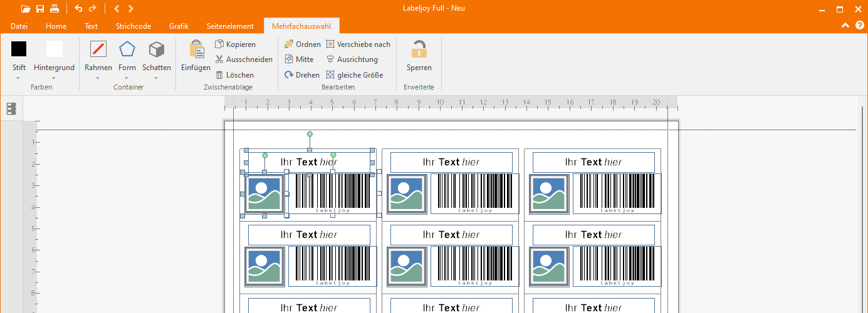Click the Form pentagon icon
The height and width of the screenshot is (313, 868).
(x=127, y=49)
